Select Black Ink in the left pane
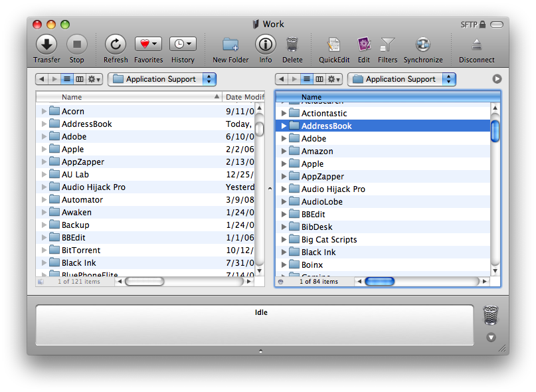Image resolution: width=536 pixels, height=392 pixels. pyautogui.click(x=145, y=262)
